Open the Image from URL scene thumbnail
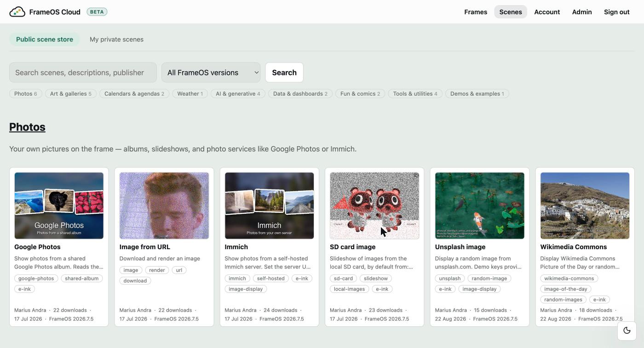Viewport: 644px width, 348px height. pyautogui.click(x=164, y=205)
